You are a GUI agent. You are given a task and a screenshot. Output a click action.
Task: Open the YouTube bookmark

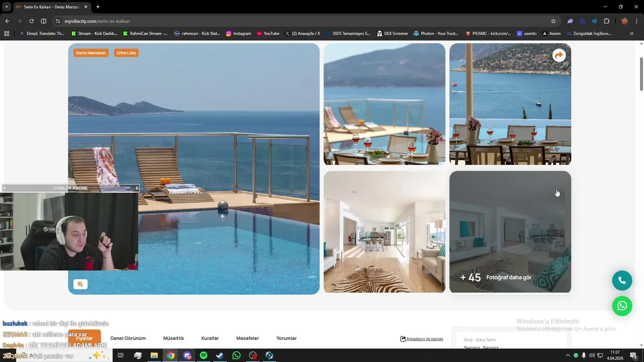coord(268,34)
